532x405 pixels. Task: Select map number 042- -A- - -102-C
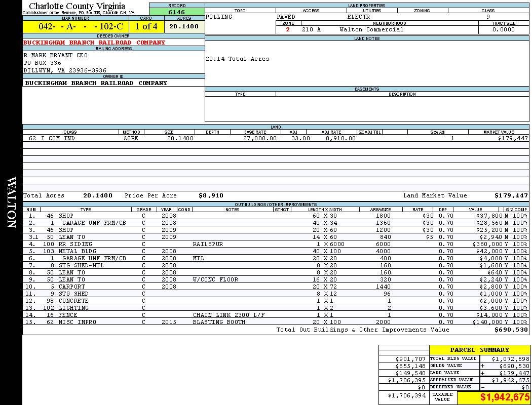81,26
